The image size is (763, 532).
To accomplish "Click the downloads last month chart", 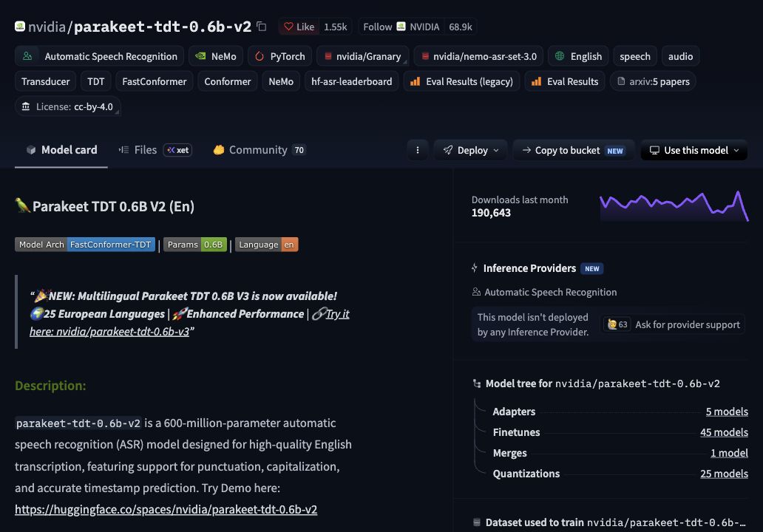I will [x=674, y=206].
